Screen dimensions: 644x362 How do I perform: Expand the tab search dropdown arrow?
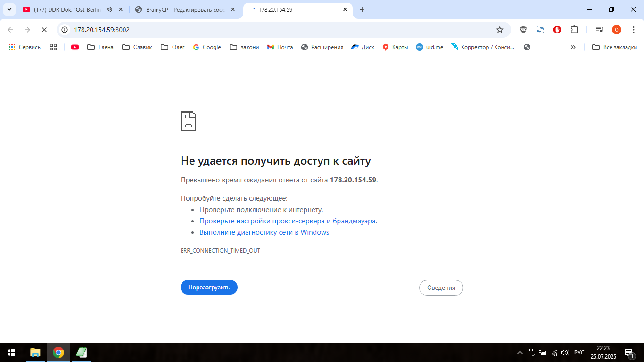9,9
